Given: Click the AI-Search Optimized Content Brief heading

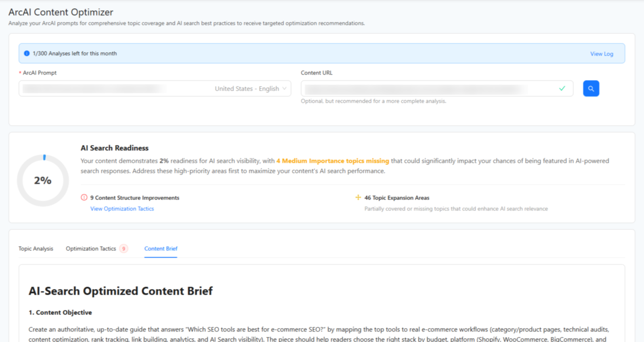Looking at the screenshot, I should (x=120, y=291).
